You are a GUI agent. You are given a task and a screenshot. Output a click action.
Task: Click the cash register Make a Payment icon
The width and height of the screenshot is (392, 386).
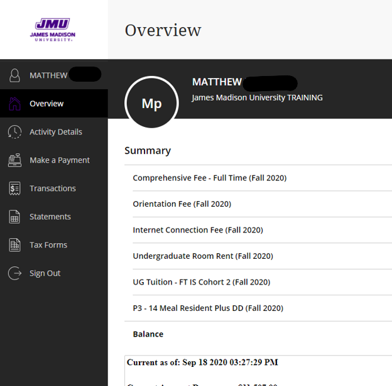(15, 160)
